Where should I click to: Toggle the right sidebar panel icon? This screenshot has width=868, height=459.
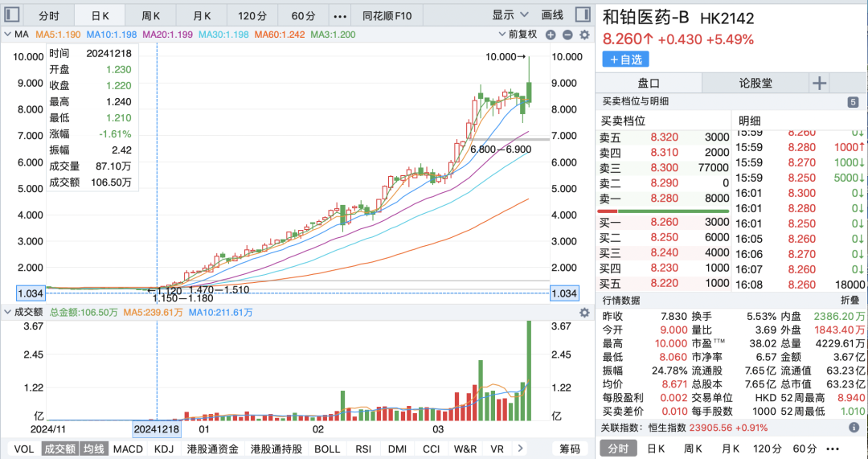[583, 14]
